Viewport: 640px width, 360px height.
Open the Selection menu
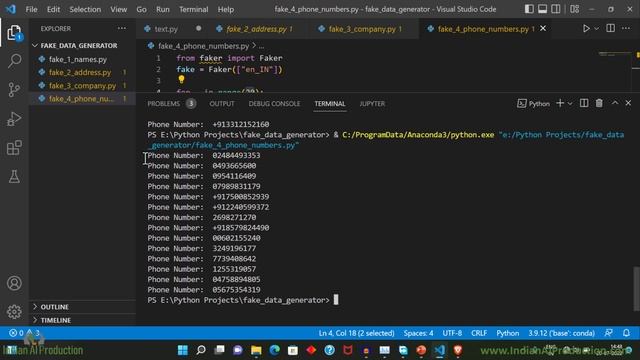85,9
